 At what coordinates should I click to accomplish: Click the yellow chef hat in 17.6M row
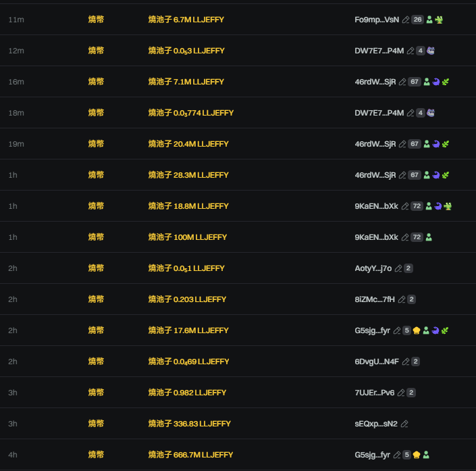pos(417,330)
